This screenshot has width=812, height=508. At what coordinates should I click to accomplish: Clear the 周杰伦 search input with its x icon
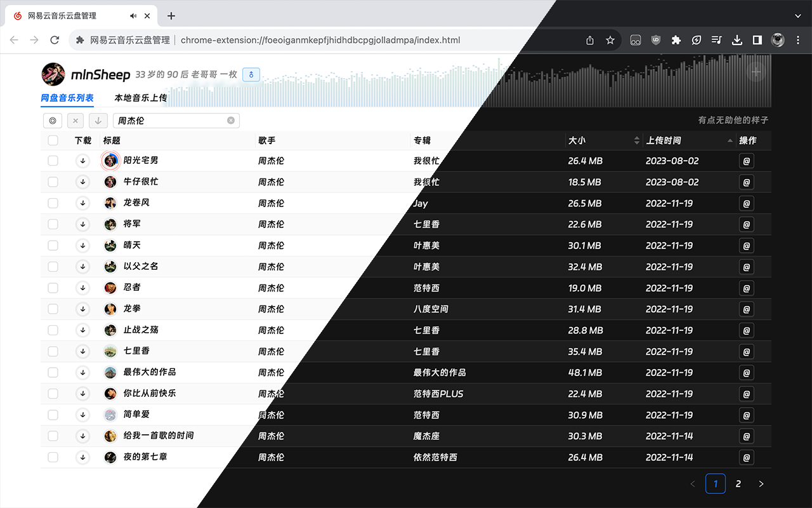[230, 120]
